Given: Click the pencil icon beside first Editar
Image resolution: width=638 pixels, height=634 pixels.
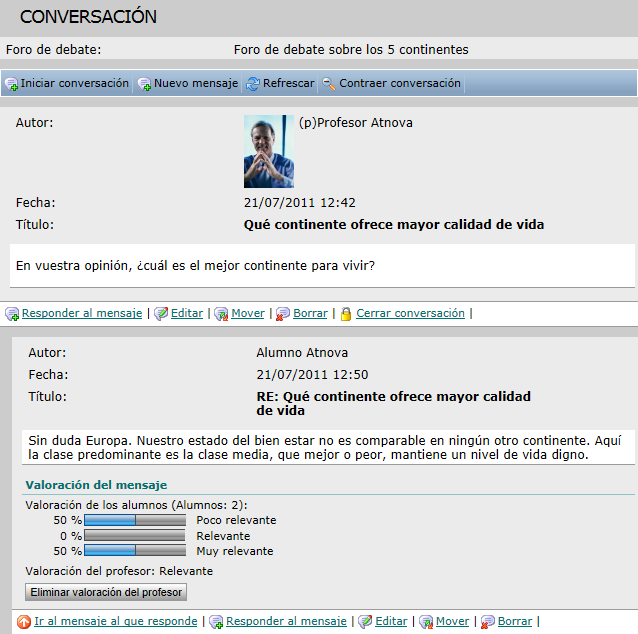Looking at the screenshot, I should click(161, 313).
